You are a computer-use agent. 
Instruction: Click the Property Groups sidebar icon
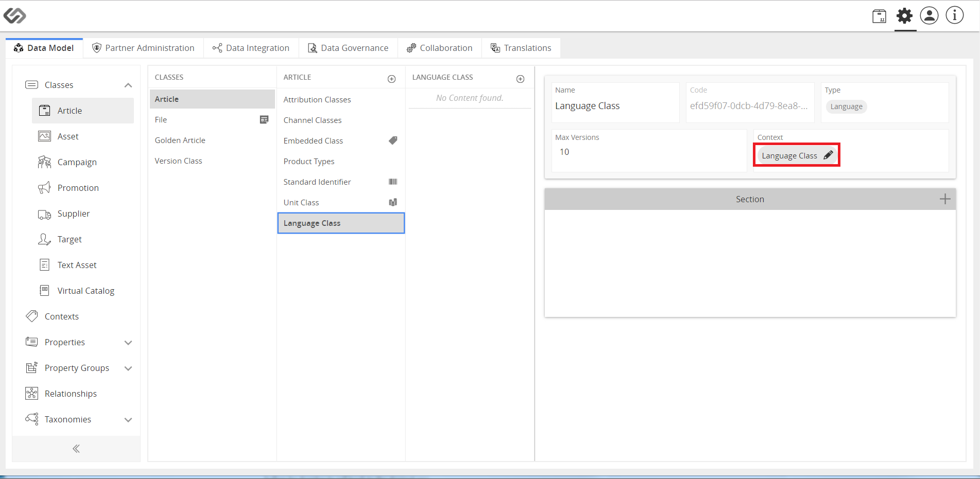pos(31,367)
